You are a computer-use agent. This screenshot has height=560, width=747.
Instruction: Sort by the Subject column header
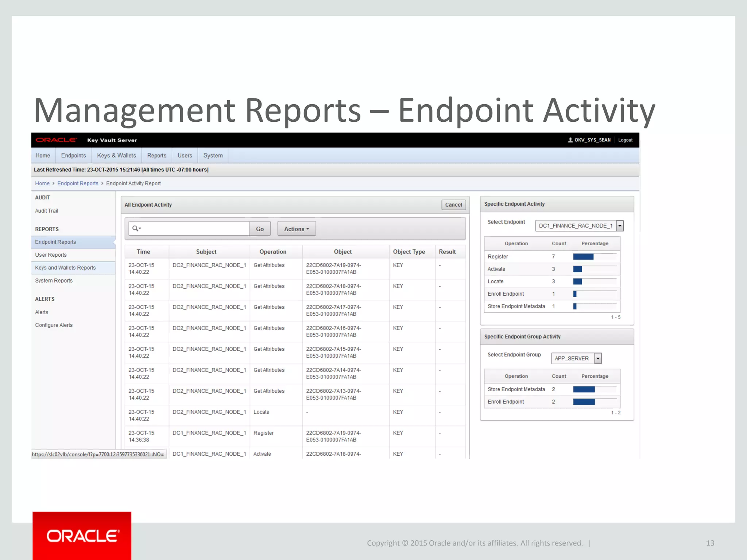click(x=206, y=252)
